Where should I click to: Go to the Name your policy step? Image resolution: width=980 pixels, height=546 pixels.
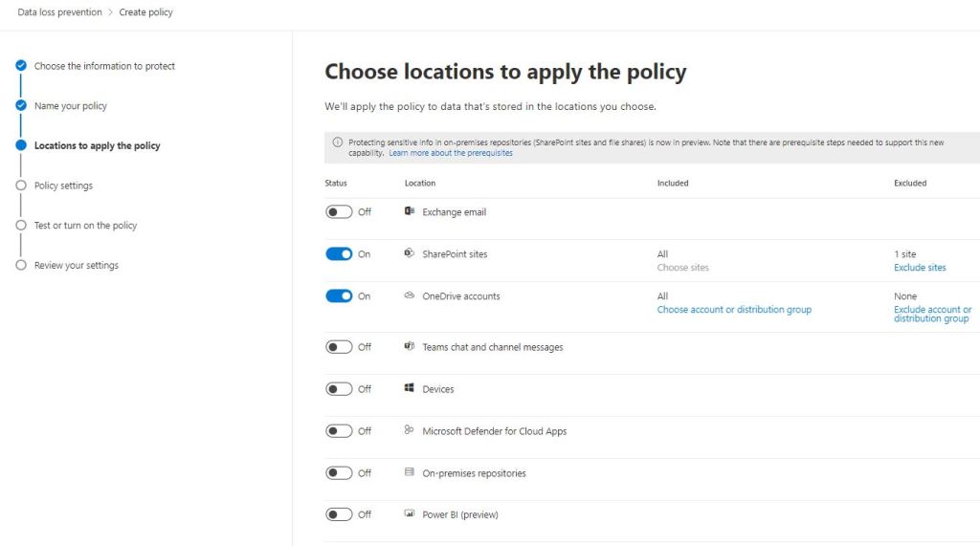(70, 106)
